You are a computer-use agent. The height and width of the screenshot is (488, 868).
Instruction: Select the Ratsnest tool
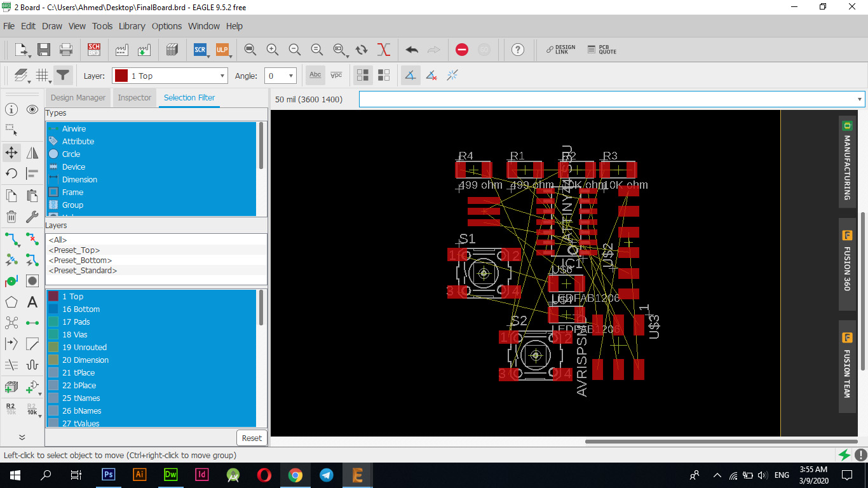tap(11, 323)
